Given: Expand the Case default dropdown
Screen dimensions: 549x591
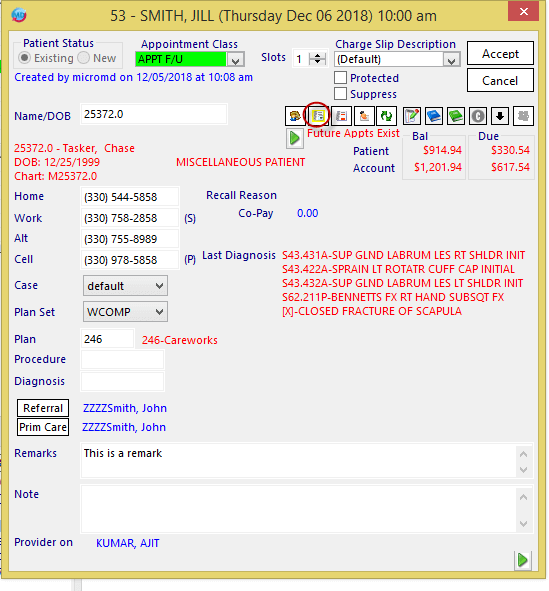Looking at the screenshot, I should coord(125,286).
